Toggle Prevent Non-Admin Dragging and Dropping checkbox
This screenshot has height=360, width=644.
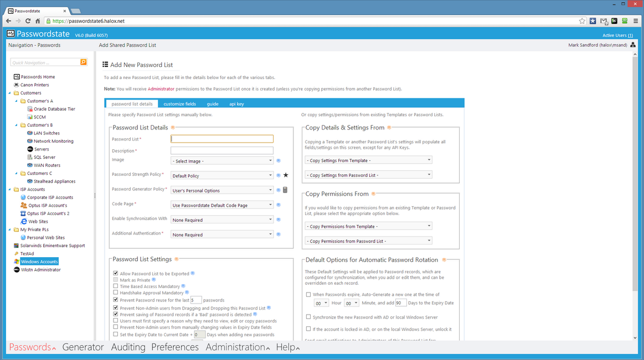pos(115,307)
